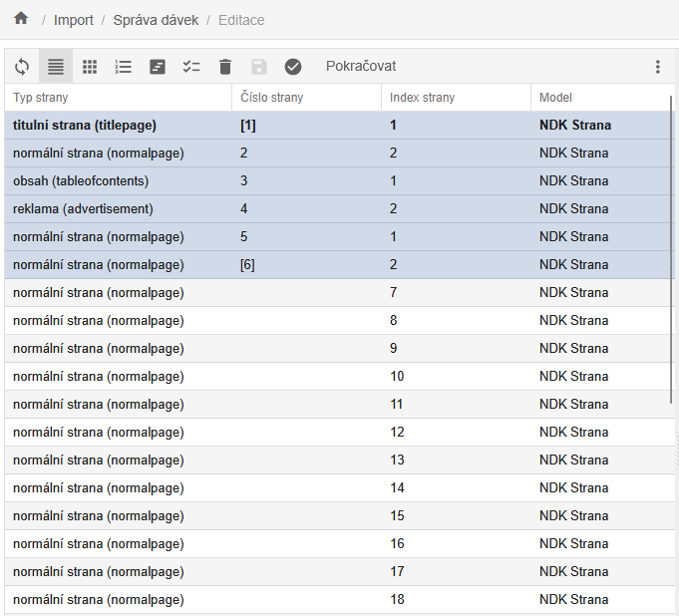Click the refresh icon in toolbar
The height and width of the screenshot is (616, 679).
point(22,67)
